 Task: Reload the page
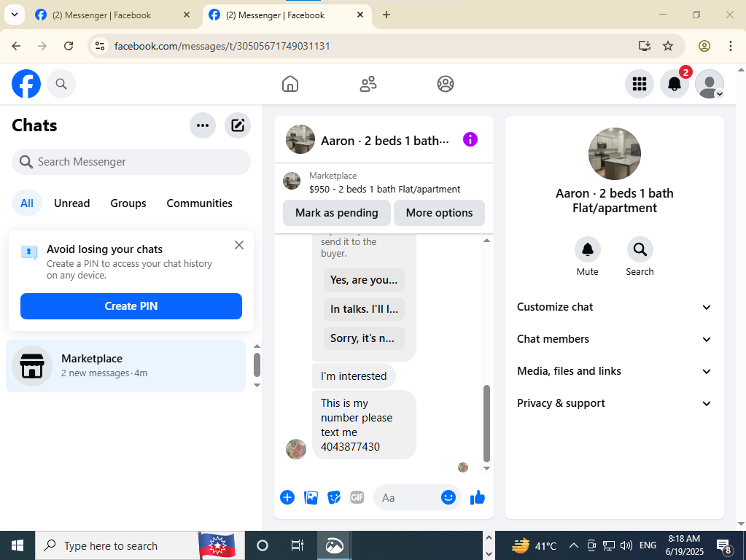(69, 46)
